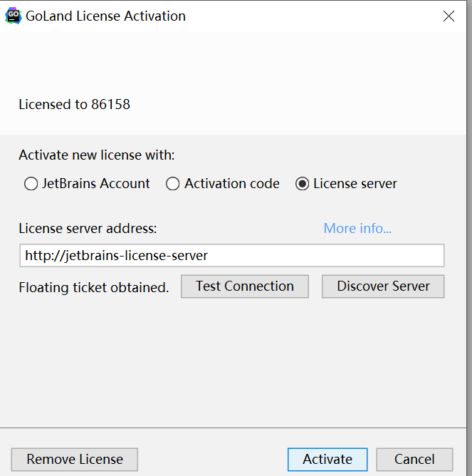The width and height of the screenshot is (472, 476).
Task: Click the GoLand logo icon in title bar
Action: tap(14, 16)
